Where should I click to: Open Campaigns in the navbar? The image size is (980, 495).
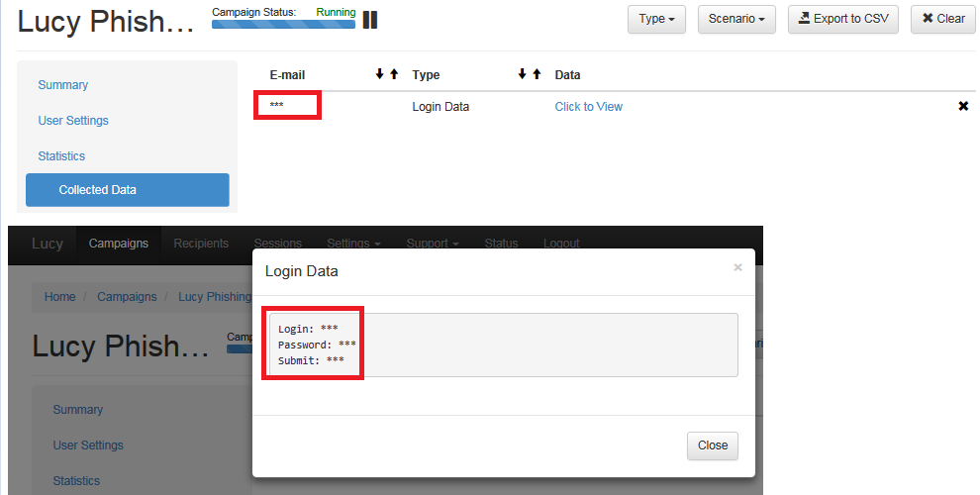(x=119, y=244)
